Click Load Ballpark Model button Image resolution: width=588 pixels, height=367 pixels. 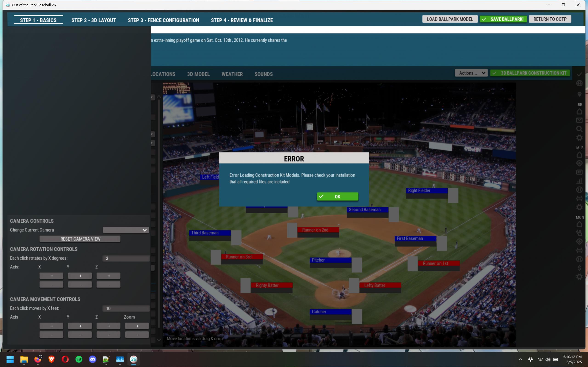tap(449, 19)
